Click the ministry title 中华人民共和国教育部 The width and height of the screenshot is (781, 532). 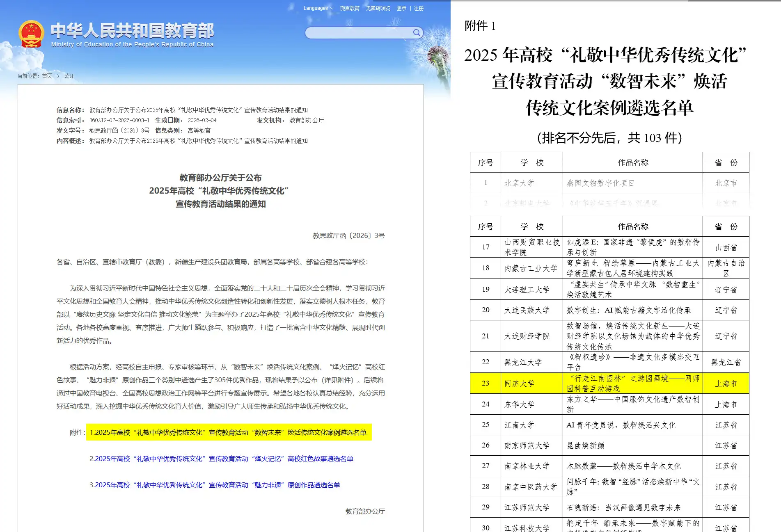[x=132, y=31]
